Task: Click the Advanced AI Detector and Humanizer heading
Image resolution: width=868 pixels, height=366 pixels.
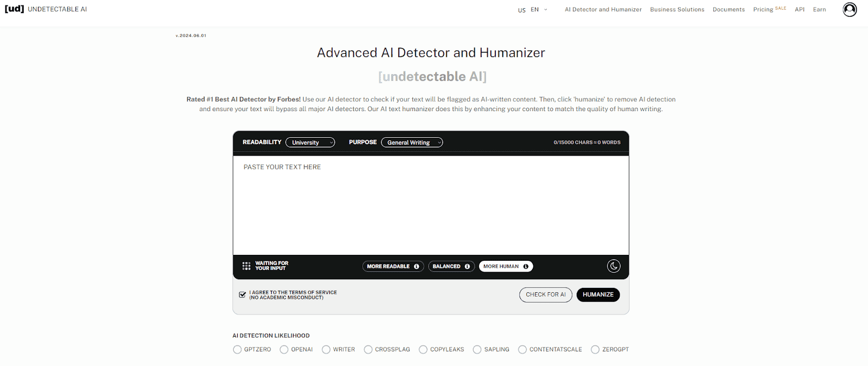Action: (431, 53)
